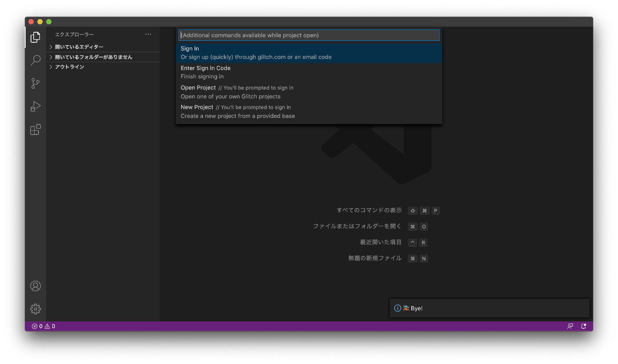The width and height of the screenshot is (618, 364).
Task: Click the warnings count in status bar
Action: pyautogui.click(x=50, y=326)
